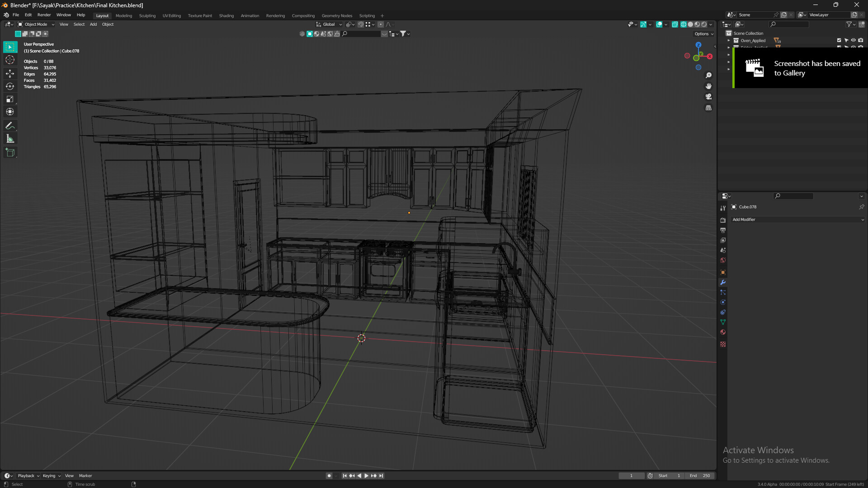
Task: Jump to the first frame
Action: click(x=344, y=476)
